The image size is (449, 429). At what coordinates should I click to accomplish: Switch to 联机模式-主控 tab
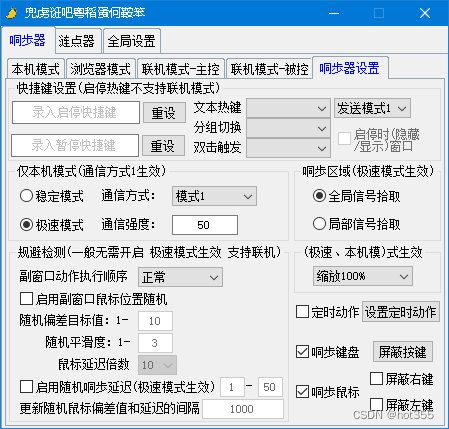click(x=181, y=69)
